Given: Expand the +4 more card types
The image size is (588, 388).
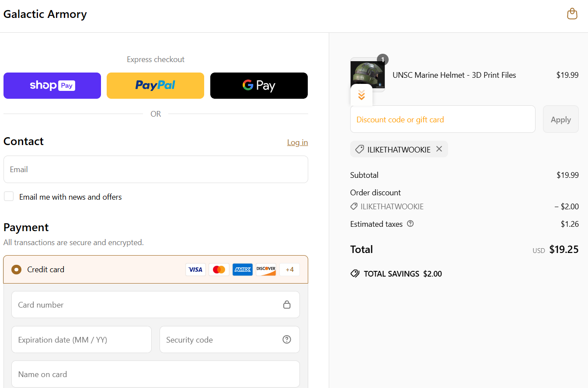Looking at the screenshot, I should (289, 270).
